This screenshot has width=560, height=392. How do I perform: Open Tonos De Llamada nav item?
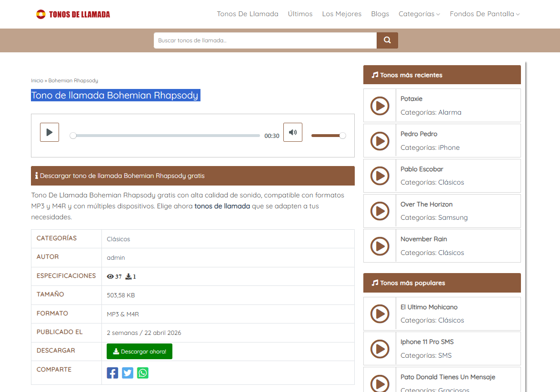248,14
